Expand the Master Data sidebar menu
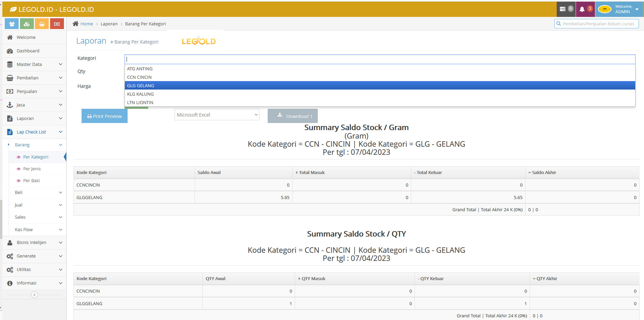644x320 pixels. (29, 64)
